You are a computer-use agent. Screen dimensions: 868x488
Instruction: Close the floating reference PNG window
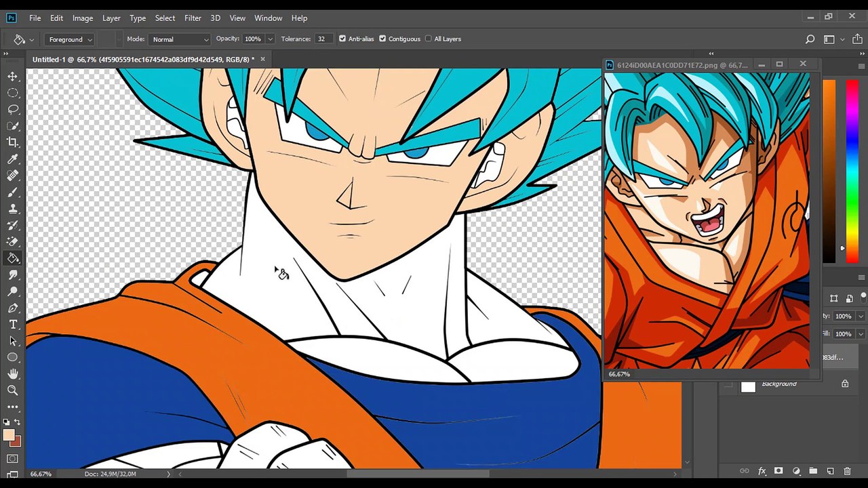[803, 64]
